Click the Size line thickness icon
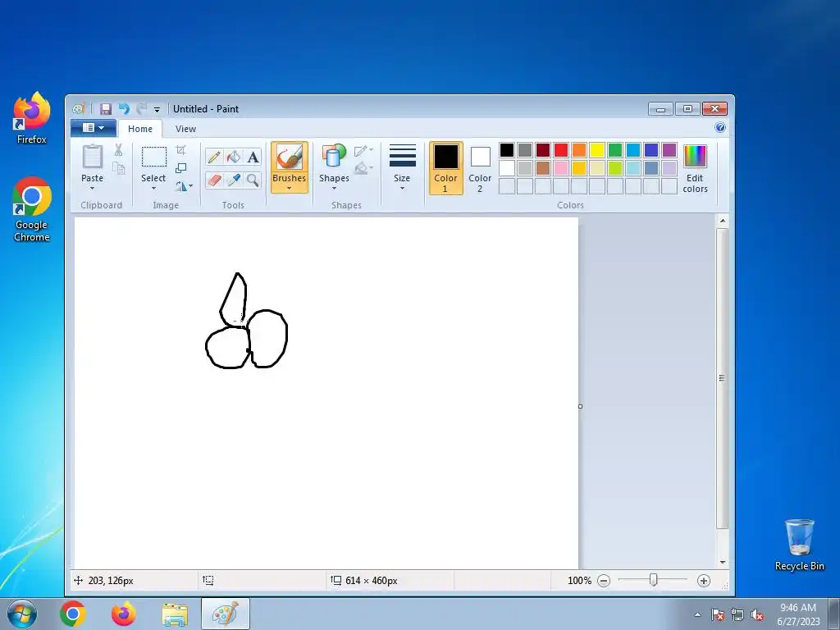Image resolution: width=840 pixels, height=630 pixels. [402, 156]
